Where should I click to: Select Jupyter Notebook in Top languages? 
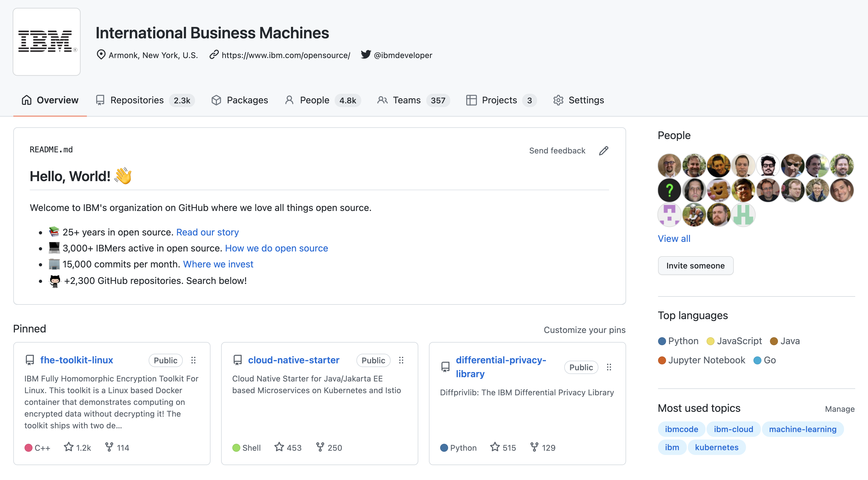coord(701,360)
